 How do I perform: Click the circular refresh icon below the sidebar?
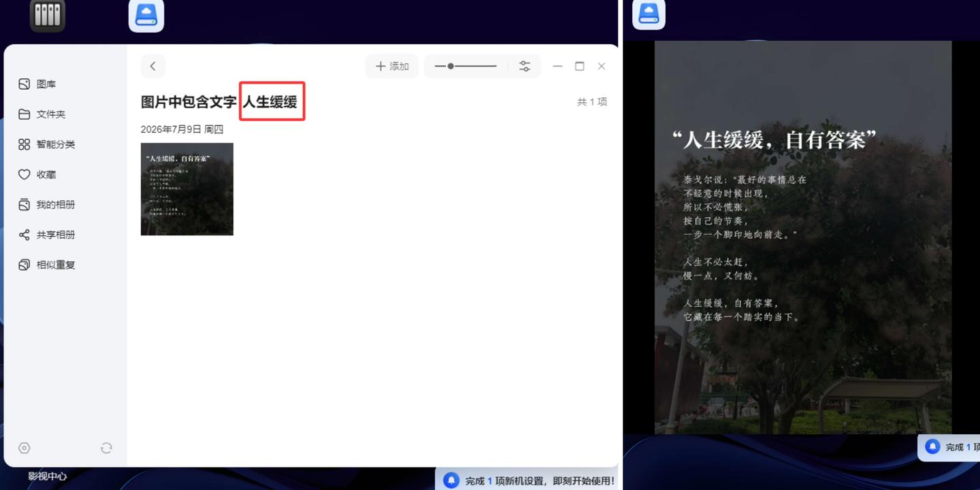(106, 448)
